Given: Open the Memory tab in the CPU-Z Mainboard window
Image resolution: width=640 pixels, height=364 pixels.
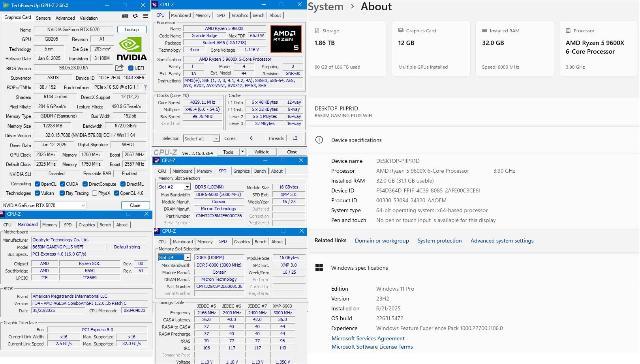Looking at the screenshot, I should [x=50, y=225].
